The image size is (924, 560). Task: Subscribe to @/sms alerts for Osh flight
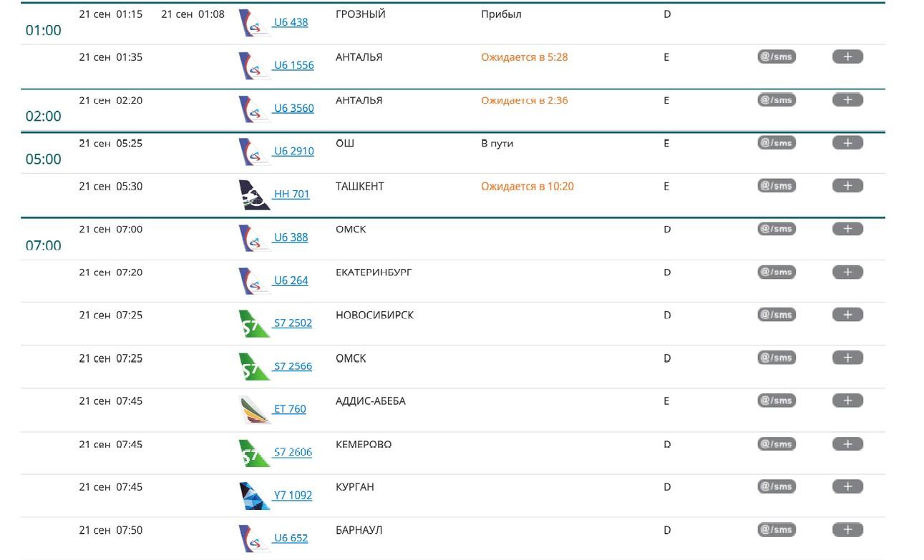777,143
